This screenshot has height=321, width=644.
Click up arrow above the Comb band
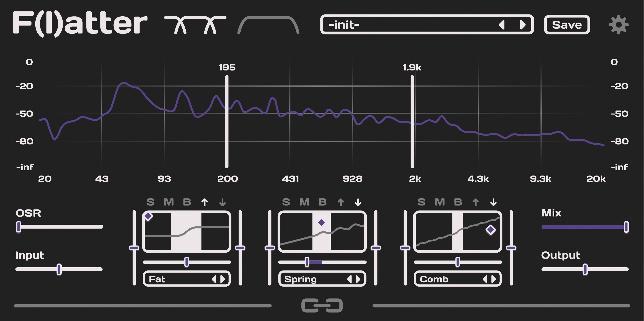click(475, 202)
